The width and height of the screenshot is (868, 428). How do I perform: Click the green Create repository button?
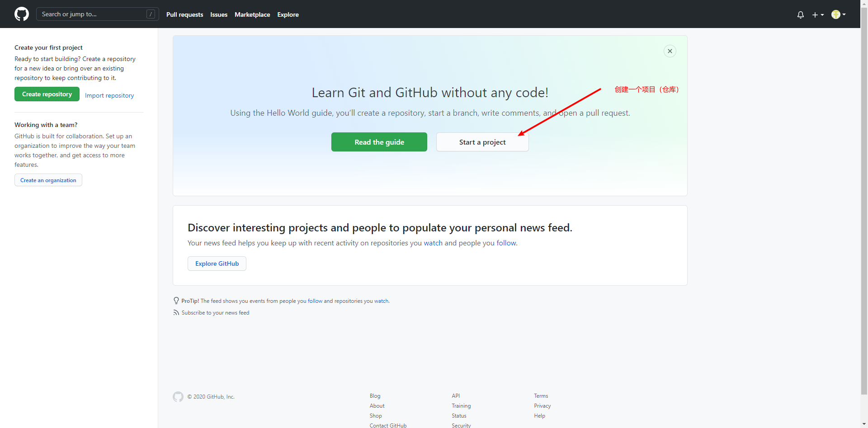coord(47,94)
